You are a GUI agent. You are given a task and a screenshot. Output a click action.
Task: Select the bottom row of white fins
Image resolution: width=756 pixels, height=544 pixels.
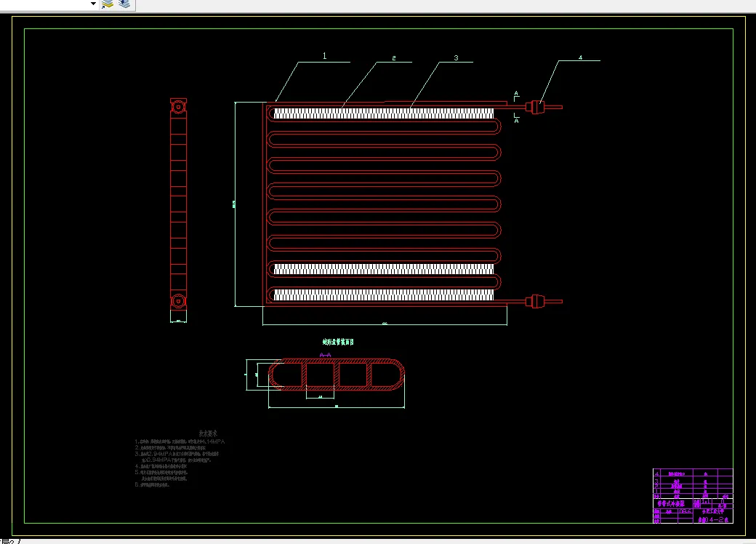tap(384, 295)
